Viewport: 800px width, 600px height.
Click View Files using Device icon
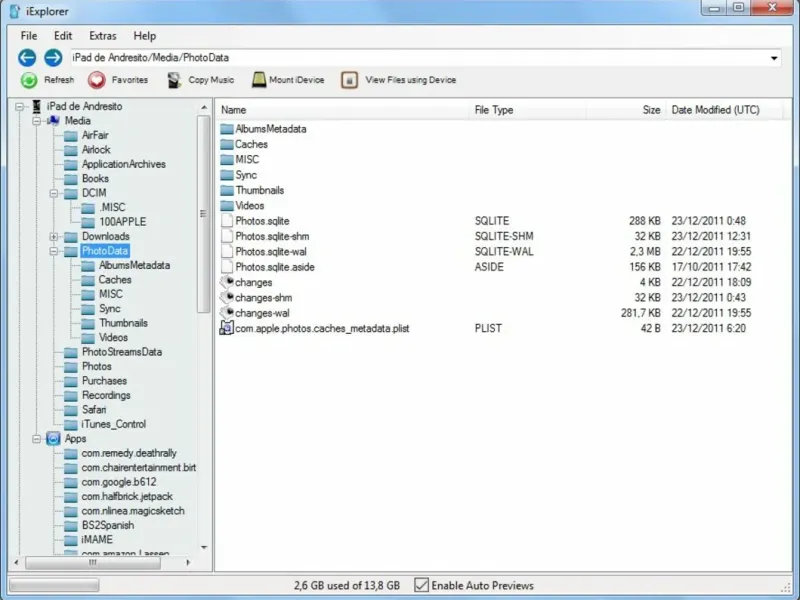(x=349, y=80)
